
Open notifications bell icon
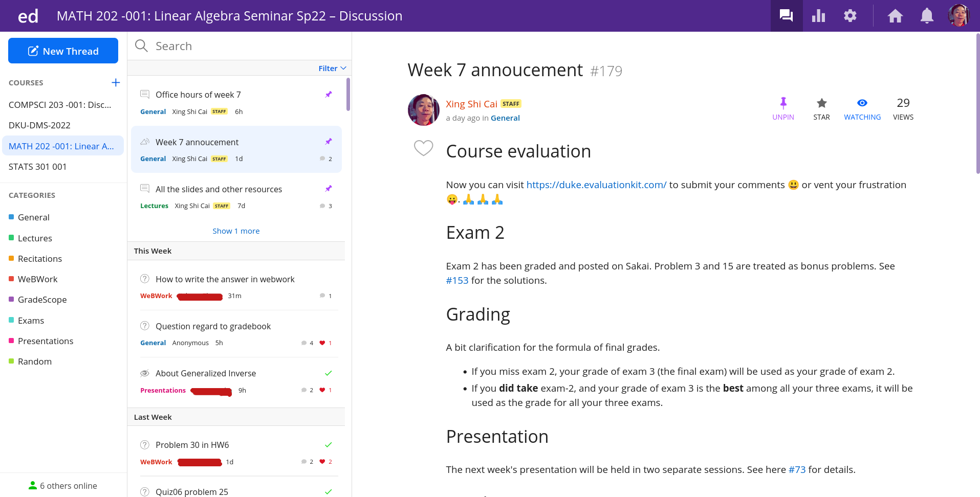click(x=927, y=16)
